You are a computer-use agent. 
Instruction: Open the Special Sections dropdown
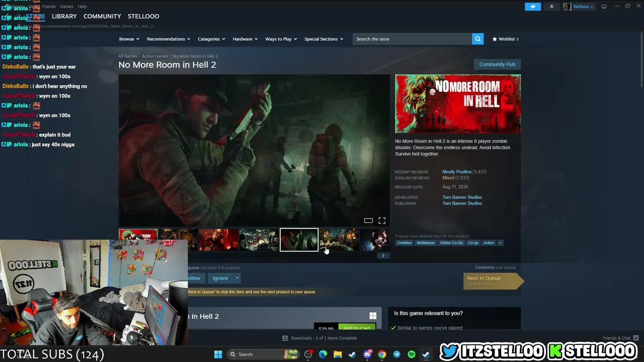pos(324,39)
